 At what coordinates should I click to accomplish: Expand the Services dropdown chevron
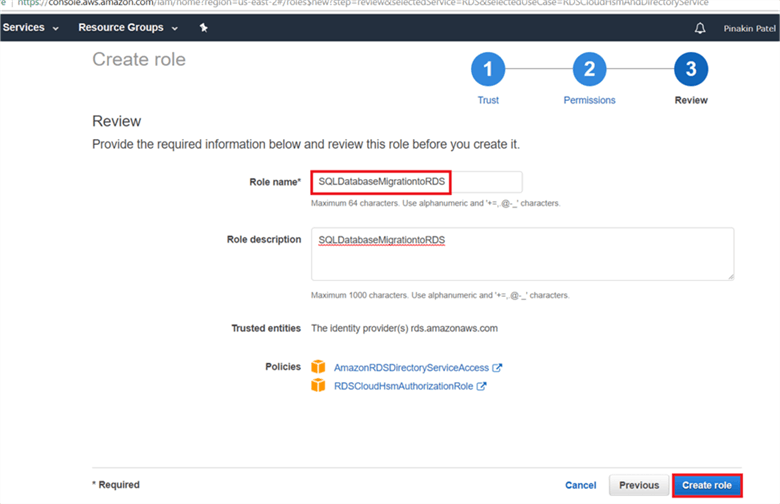click(55, 28)
